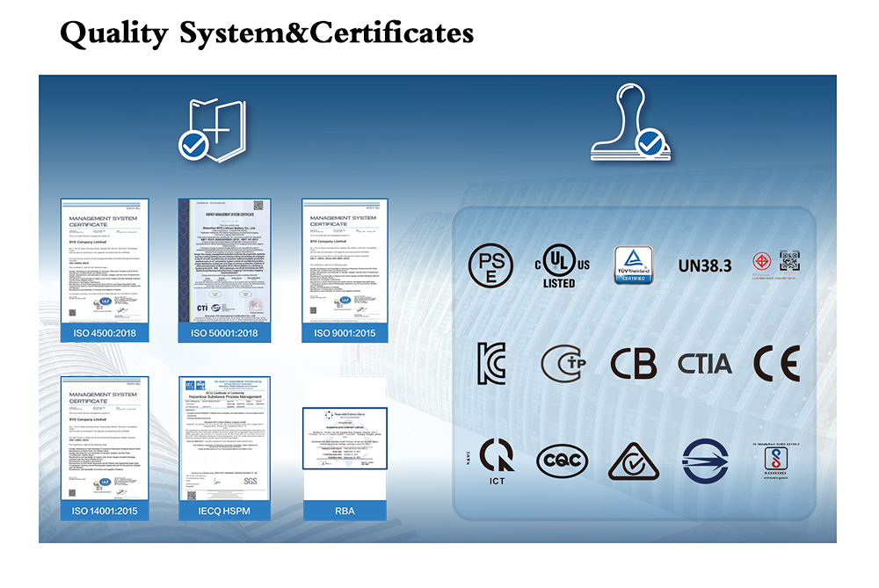This screenshot has height=588, width=879.
Task: Open the ISO 4500:2018 certificate thumbnail
Action: (x=105, y=261)
